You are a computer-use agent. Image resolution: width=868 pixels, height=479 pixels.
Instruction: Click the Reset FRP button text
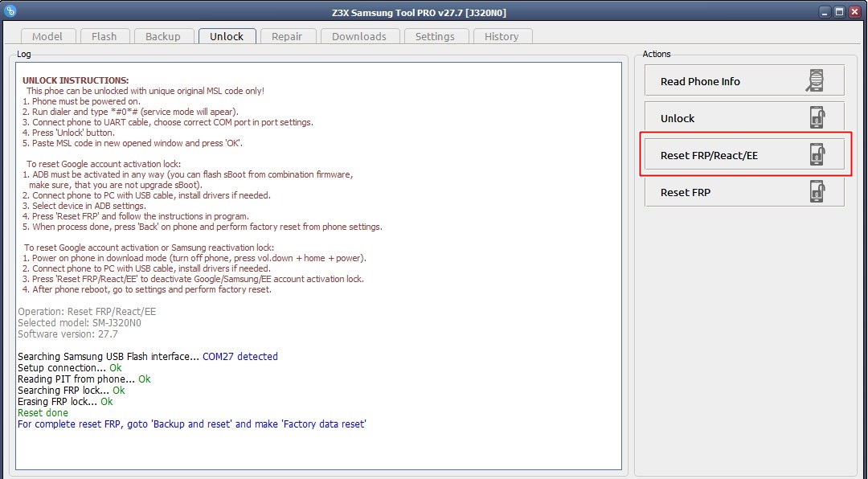tap(685, 192)
